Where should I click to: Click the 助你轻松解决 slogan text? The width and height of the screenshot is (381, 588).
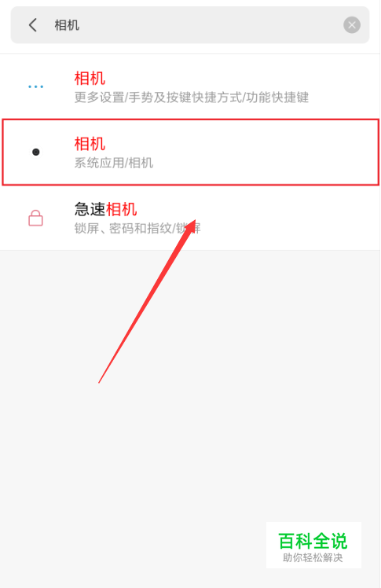click(x=313, y=557)
